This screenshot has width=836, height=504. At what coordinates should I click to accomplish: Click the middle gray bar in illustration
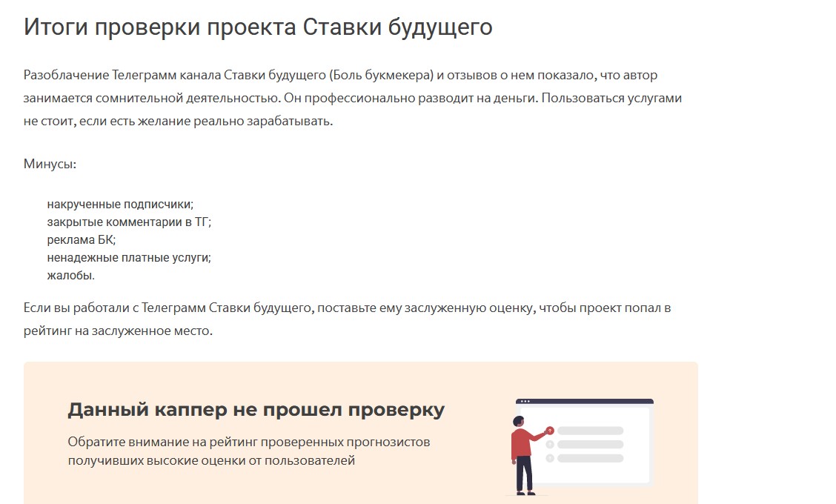pyautogui.click(x=590, y=444)
